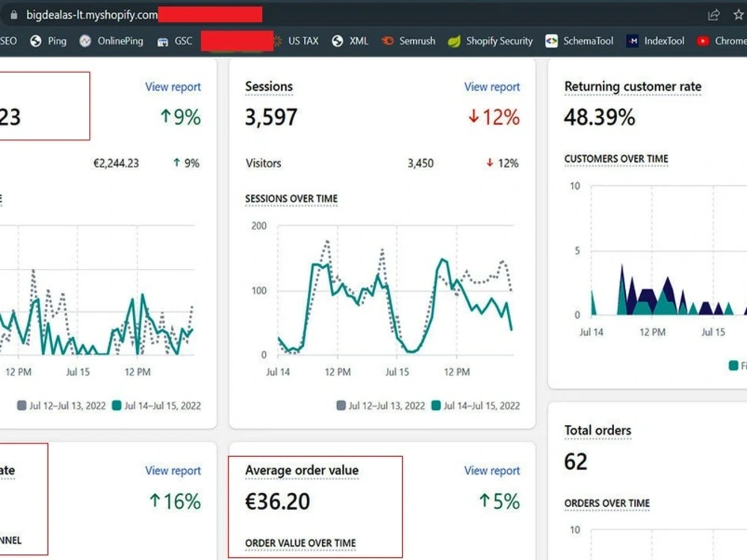Click the ORDER VALUE OVER TIME heading
747x560 pixels.
click(300, 544)
